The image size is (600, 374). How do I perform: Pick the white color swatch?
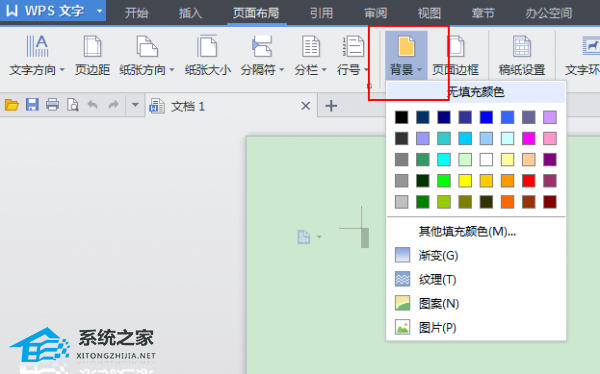(x=486, y=160)
